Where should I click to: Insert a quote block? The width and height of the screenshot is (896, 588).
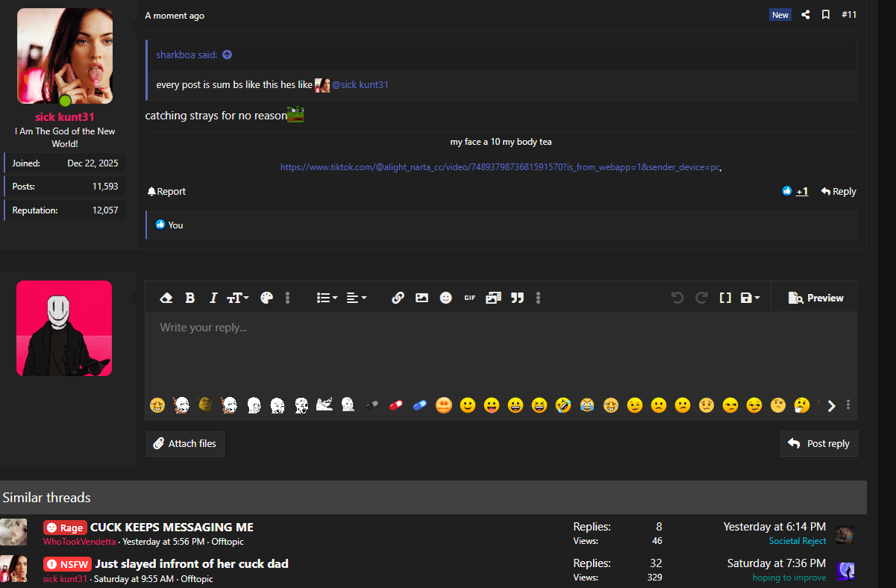[x=517, y=298]
